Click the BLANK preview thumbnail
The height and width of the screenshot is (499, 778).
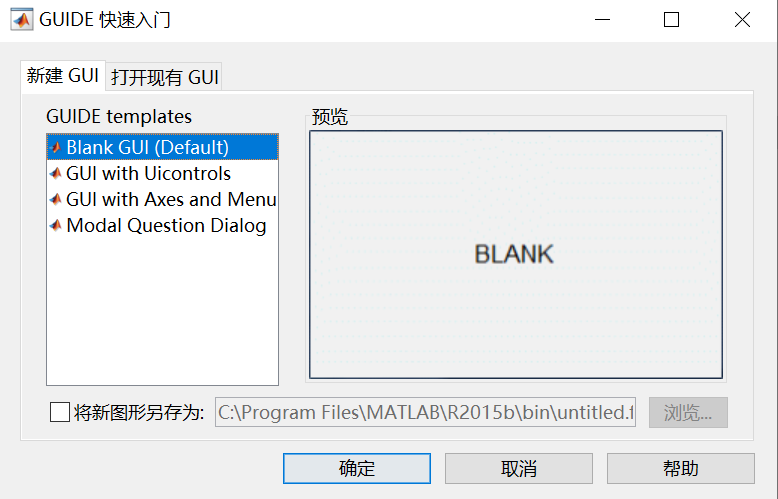pyautogui.click(x=516, y=254)
